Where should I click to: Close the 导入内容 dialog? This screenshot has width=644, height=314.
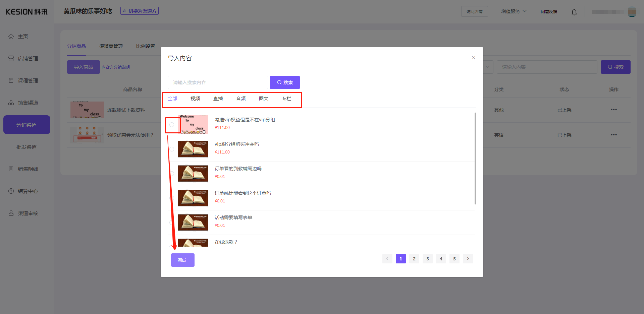click(x=474, y=58)
